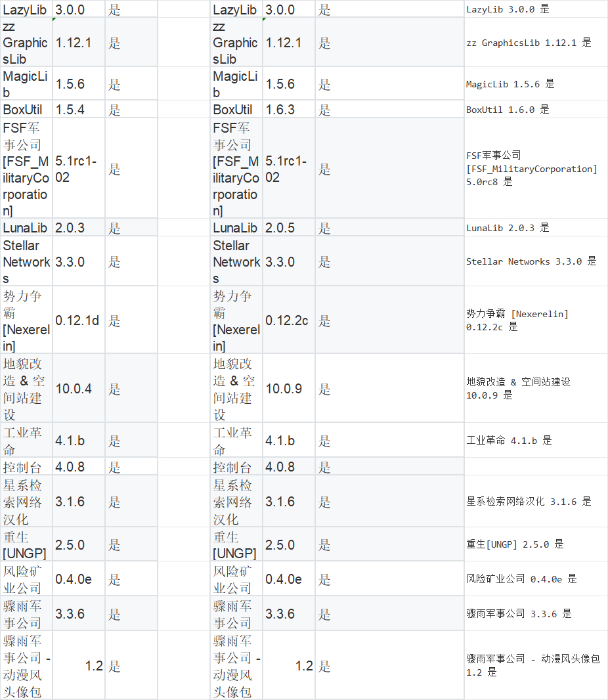Click the LunaLib name cell beside version 2.0.5
Viewport: 608px width, 700px height.
pos(236,228)
